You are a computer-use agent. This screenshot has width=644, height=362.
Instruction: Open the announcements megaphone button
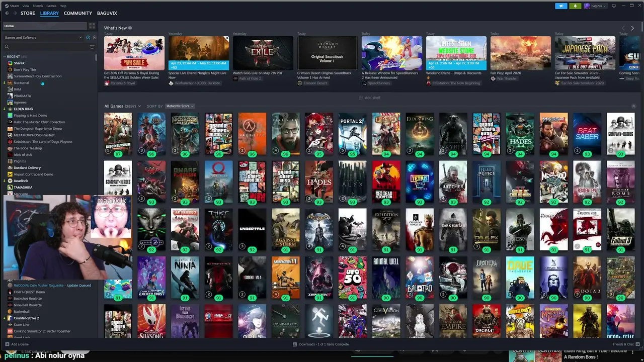point(561,6)
